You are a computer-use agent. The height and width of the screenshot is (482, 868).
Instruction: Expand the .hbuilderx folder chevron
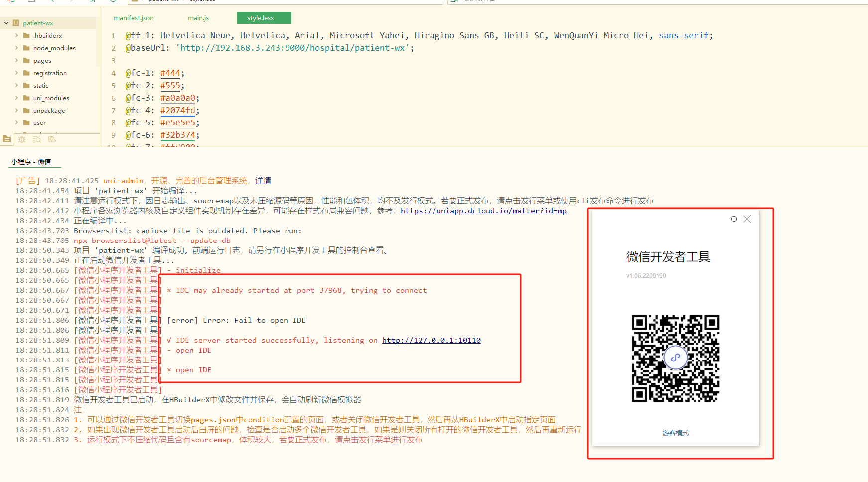(x=16, y=35)
